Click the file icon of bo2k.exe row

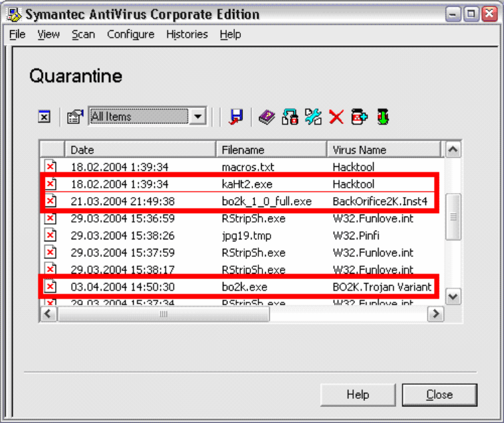(50, 286)
